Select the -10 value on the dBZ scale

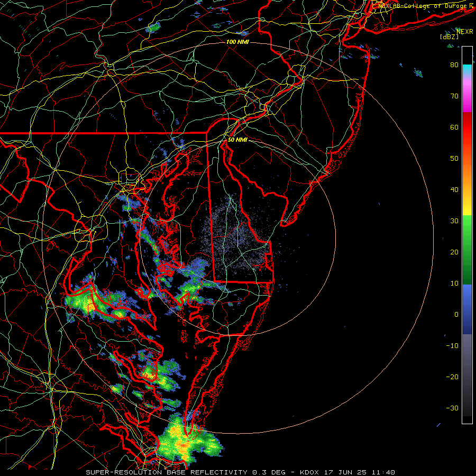coord(452,345)
